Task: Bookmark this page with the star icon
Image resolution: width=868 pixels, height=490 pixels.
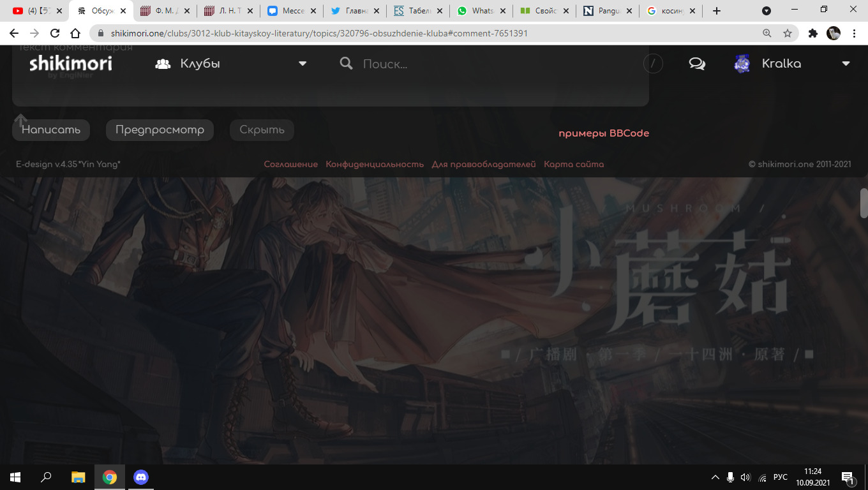Action: pyautogui.click(x=788, y=33)
